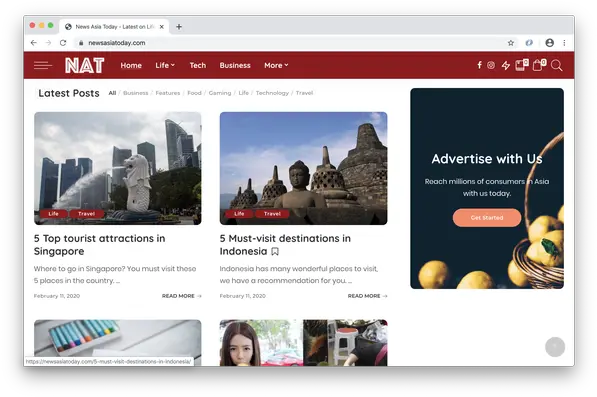Filter latest posts by Life category
The height and width of the screenshot is (397, 597).
coord(244,93)
